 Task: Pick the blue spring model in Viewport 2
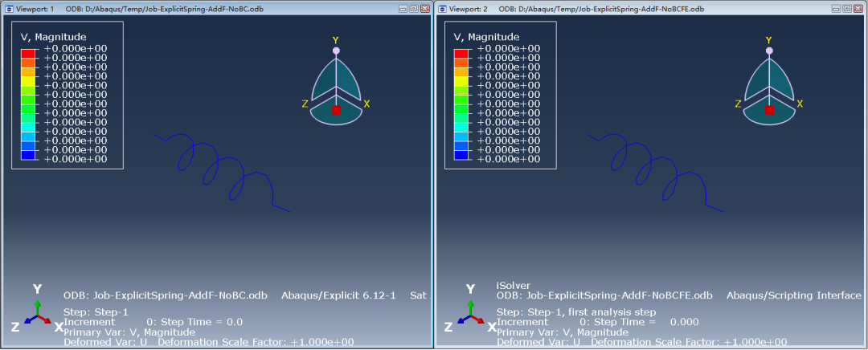click(x=656, y=172)
